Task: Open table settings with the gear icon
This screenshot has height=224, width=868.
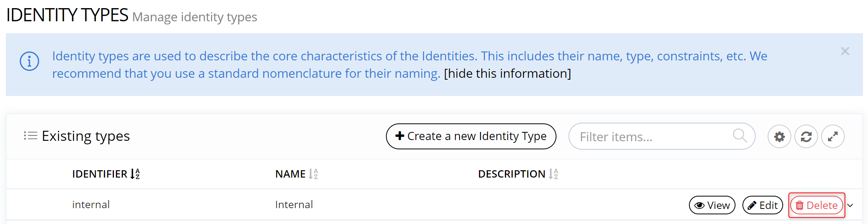Action: 779,137
